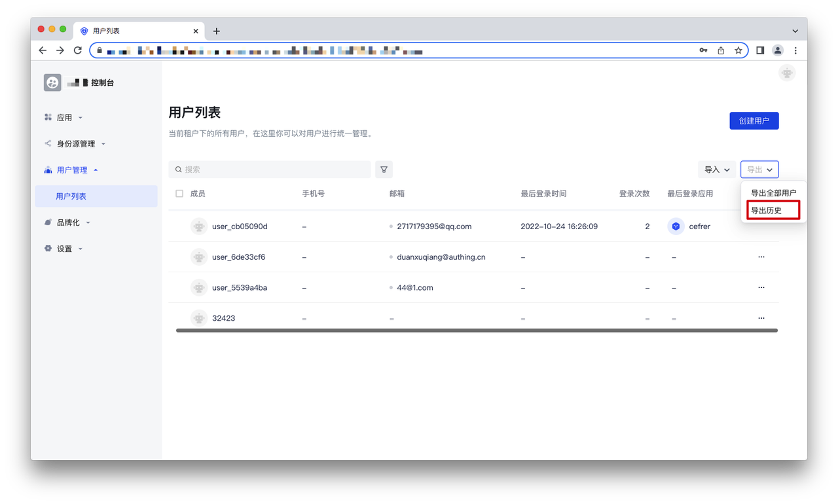Click the horizontal scrollbar under the table
The height and width of the screenshot is (504, 838).
pyautogui.click(x=477, y=331)
